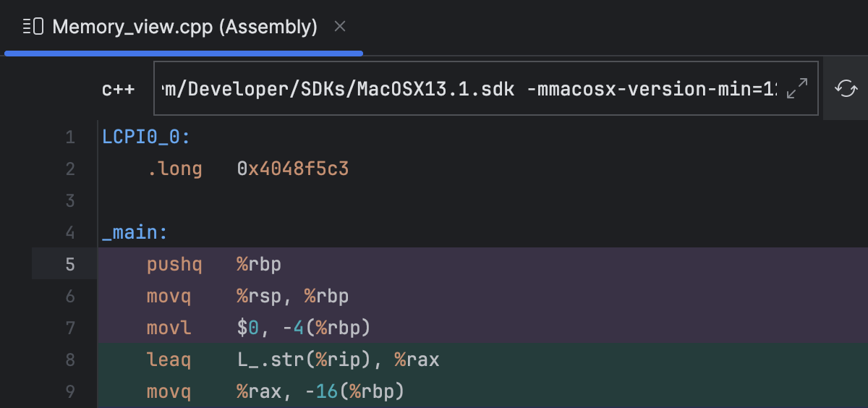This screenshot has height=408, width=868.
Task: Click the compiler options input field
Action: click(x=470, y=89)
